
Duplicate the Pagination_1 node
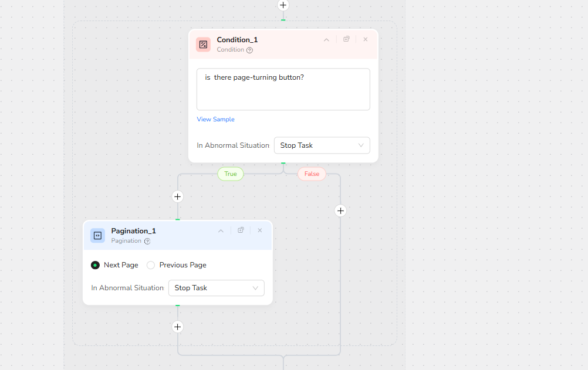(x=241, y=230)
